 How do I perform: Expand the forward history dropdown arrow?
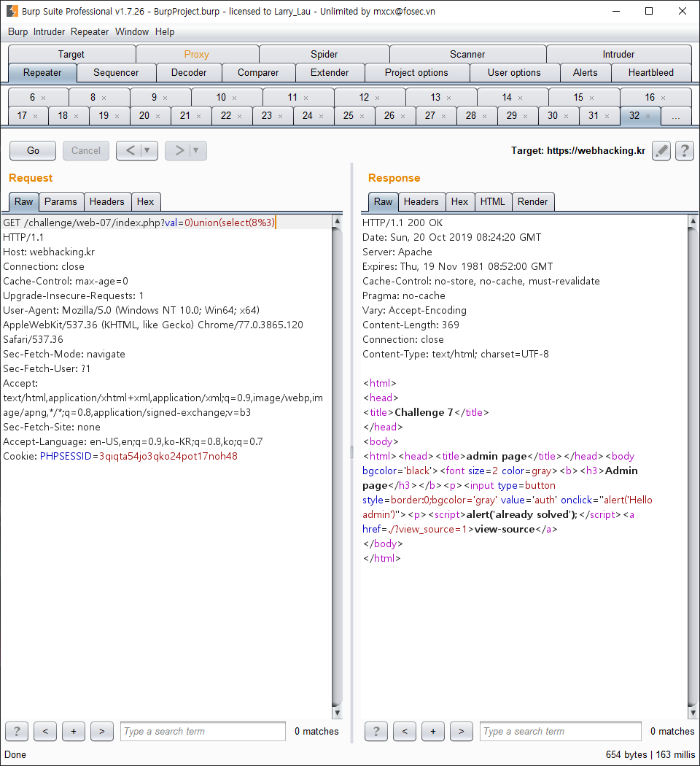[x=195, y=150]
